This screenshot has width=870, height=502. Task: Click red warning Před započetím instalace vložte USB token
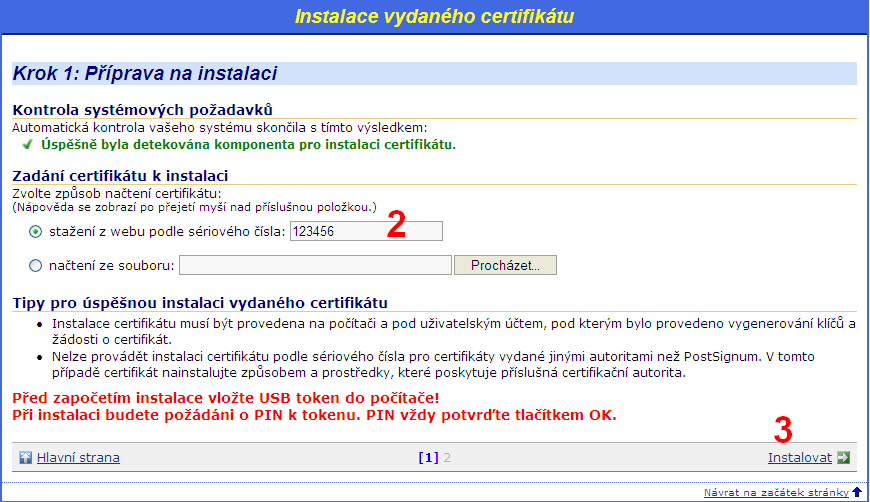226,398
